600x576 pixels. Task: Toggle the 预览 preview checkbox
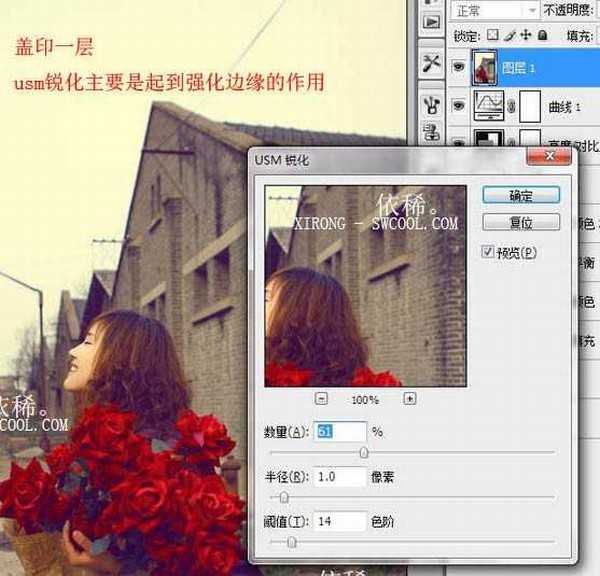[x=488, y=251]
